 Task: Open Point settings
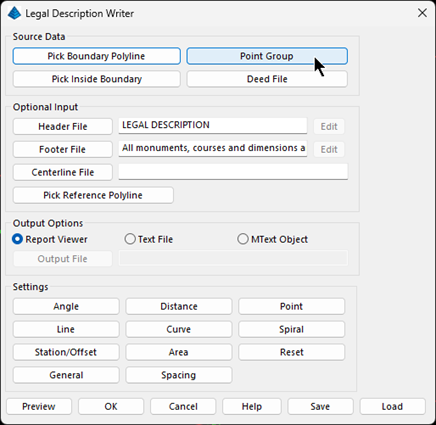tap(291, 306)
